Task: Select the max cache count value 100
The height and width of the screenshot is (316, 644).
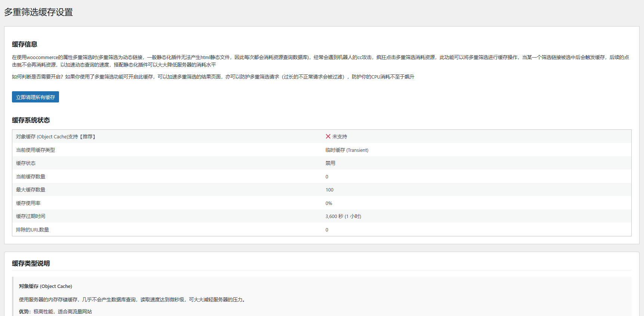Action: tap(329, 190)
